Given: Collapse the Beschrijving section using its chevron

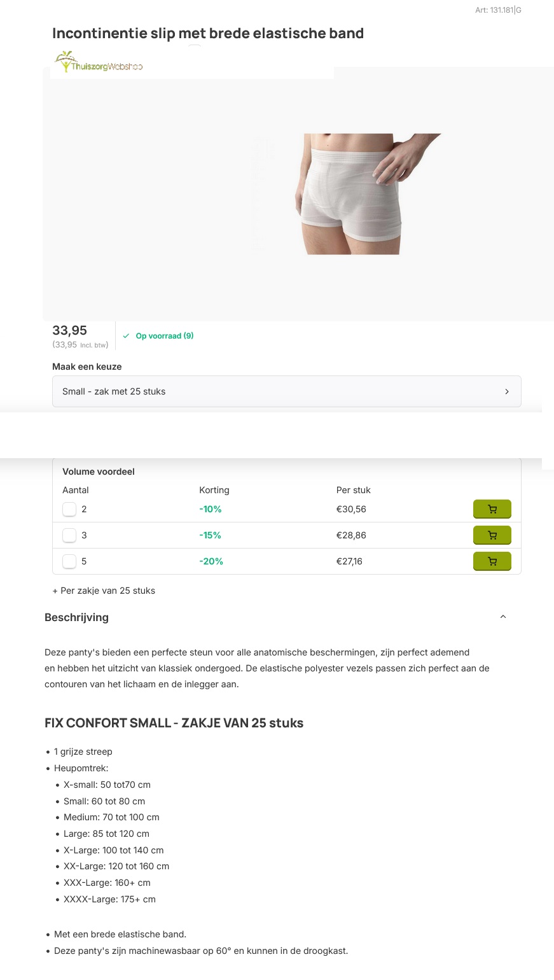Looking at the screenshot, I should tap(503, 617).
